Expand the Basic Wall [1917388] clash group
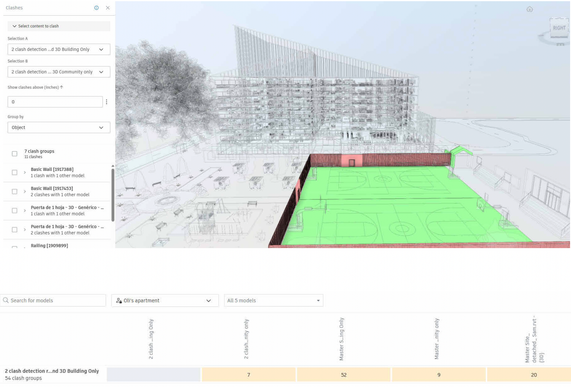This screenshot has width=571, height=387. [25, 172]
